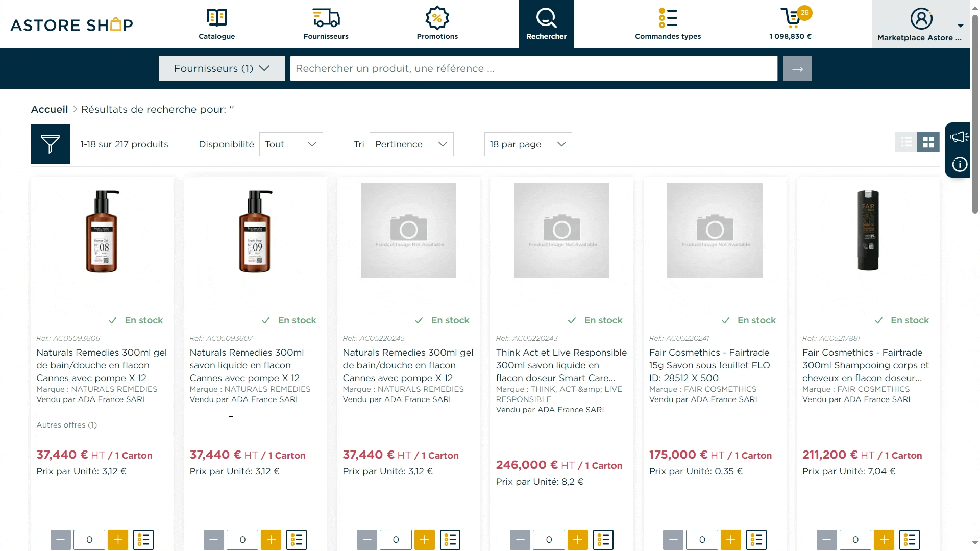The image size is (980, 551).
Task: Open Marketplace Astore account menu
Action: 921,24
